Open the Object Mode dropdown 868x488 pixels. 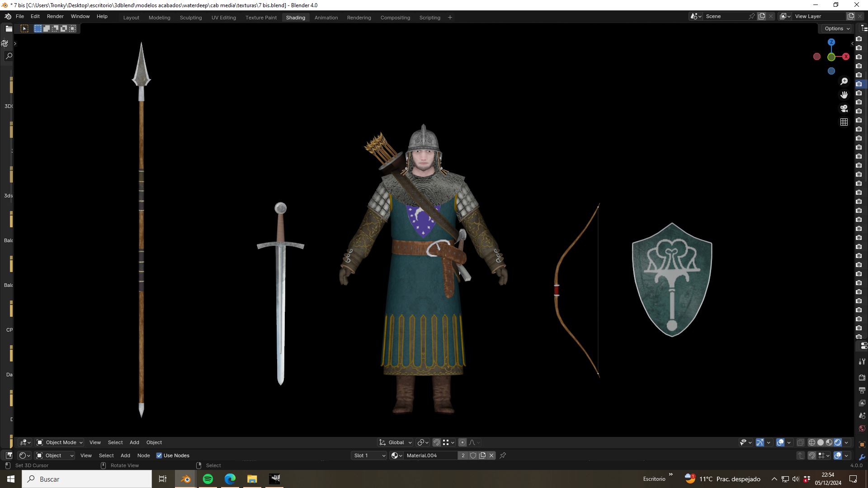pos(60,442)
